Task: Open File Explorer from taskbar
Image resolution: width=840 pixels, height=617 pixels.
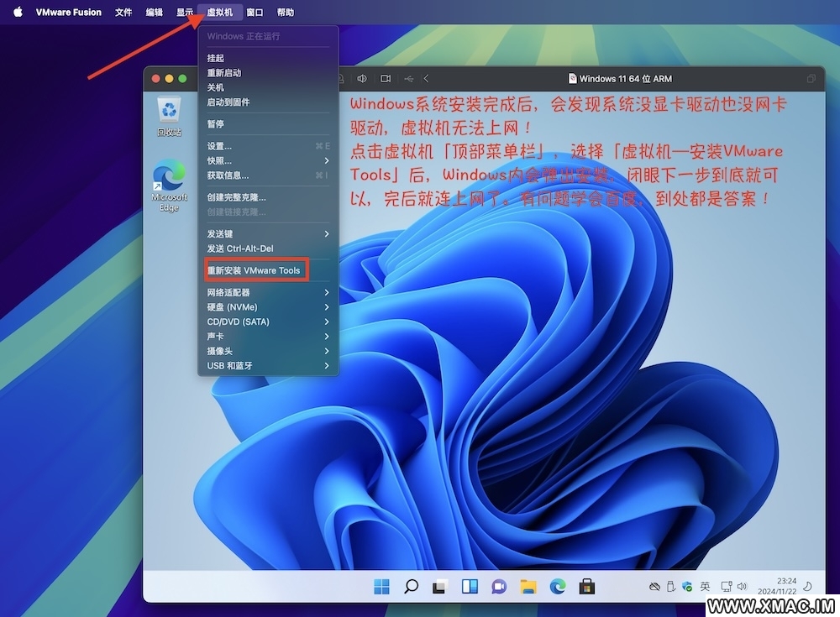Action: click(x=528, y=587)
